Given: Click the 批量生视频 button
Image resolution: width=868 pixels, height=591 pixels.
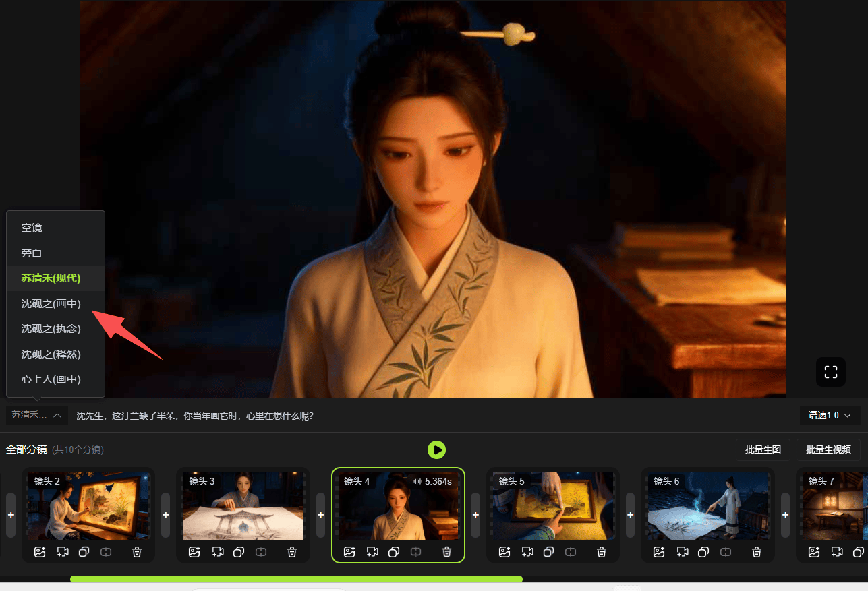Looking at the screenshot, I should tap(828, 449).
